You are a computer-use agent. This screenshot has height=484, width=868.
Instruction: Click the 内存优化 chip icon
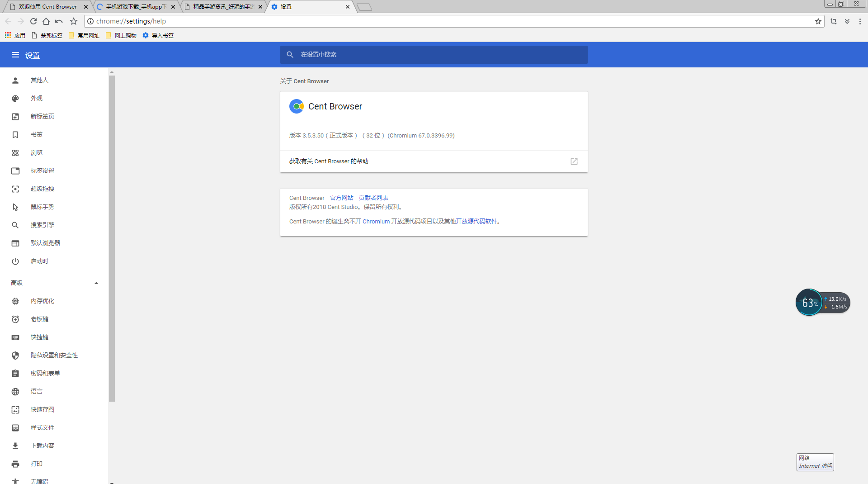tap(15, 301)
